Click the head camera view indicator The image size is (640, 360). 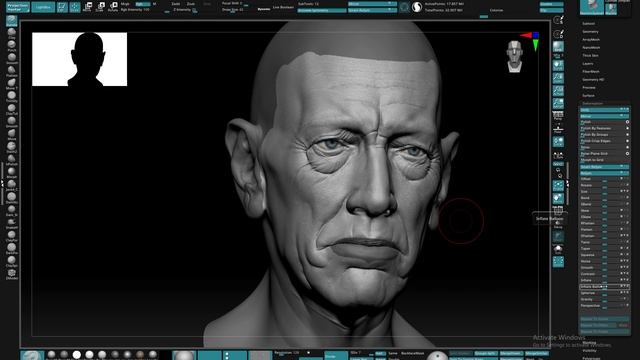pos(514,56)
